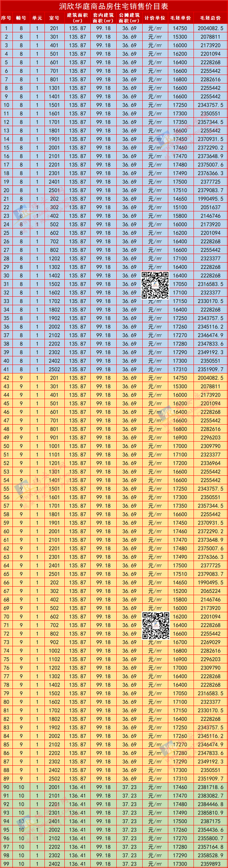Click sequence number 99 in last row
Image resolution: width=228 pixels, height=868 pixels.
pyautogui.click(x=6, y=864)
